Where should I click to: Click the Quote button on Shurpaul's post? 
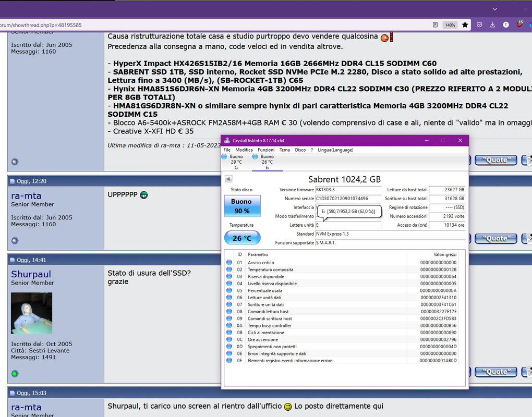point(495,372)
